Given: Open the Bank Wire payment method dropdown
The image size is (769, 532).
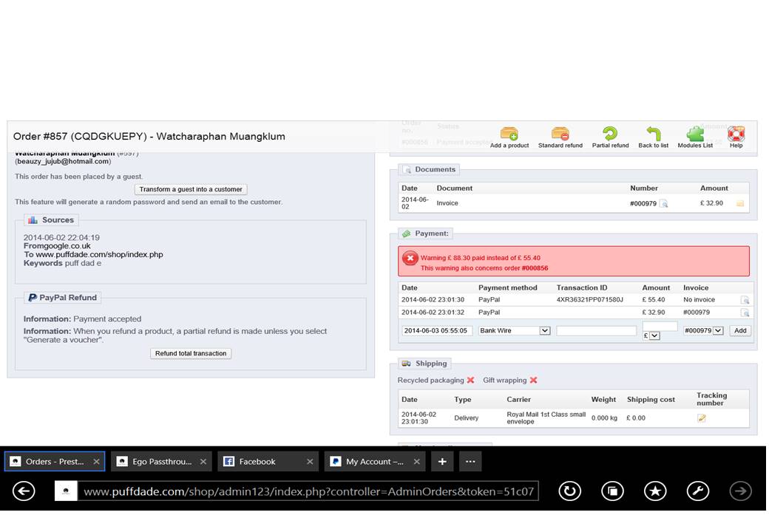Looking at the screenshot, I should [515, 331].
